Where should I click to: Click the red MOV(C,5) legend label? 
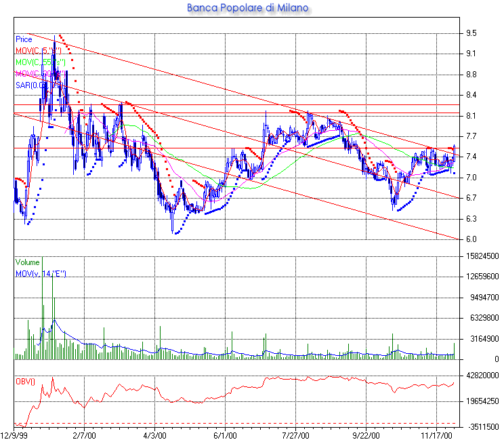tap(38, 51)
